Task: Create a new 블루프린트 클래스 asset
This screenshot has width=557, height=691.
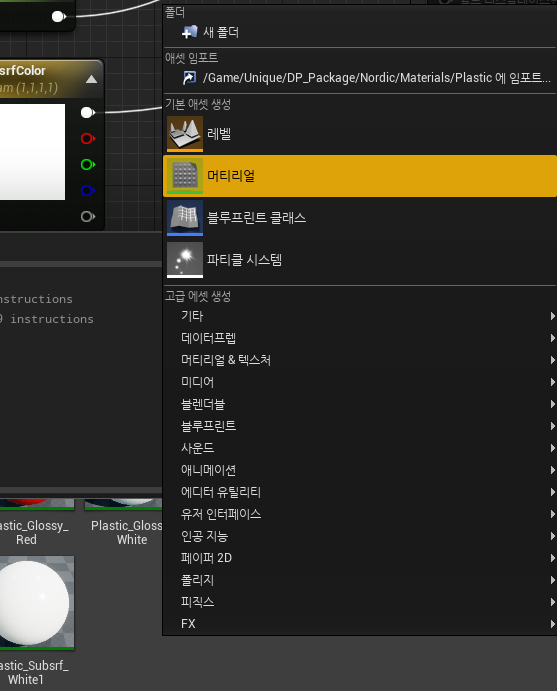Action: coord(360,218)
